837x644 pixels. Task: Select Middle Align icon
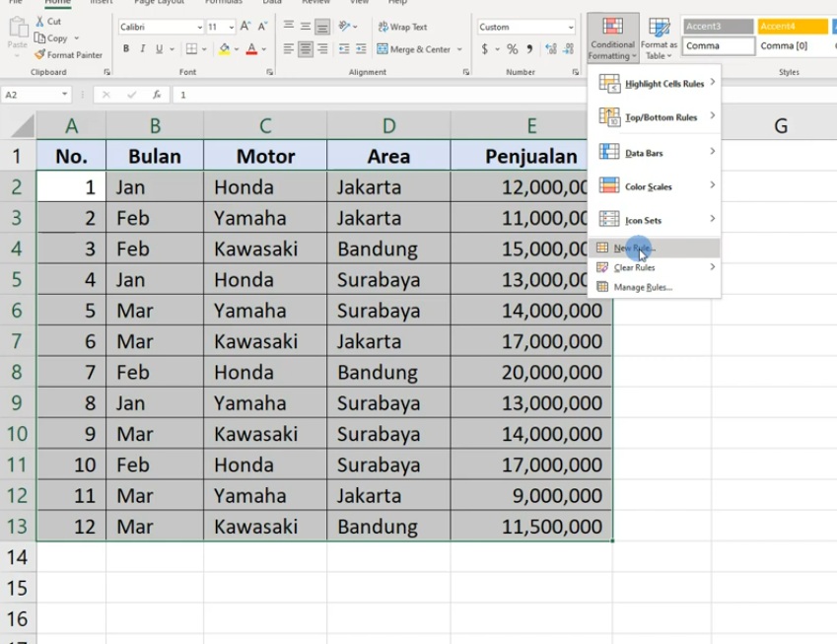click(306, 26)
